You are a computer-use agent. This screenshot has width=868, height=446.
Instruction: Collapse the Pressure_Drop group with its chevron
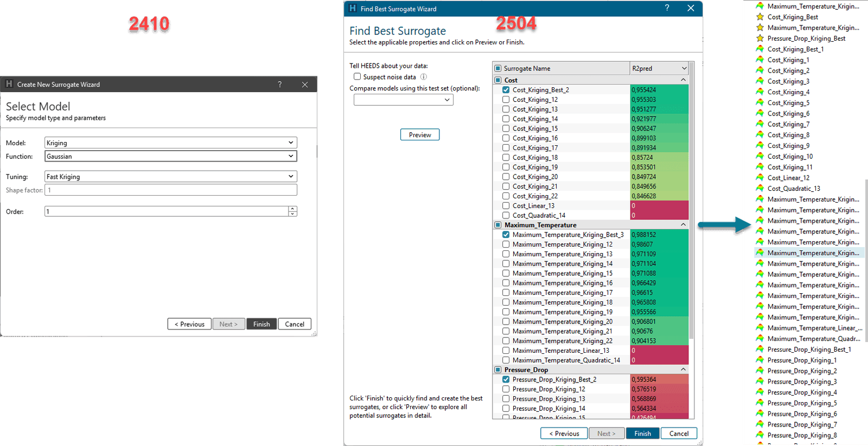tap(683, 370)
